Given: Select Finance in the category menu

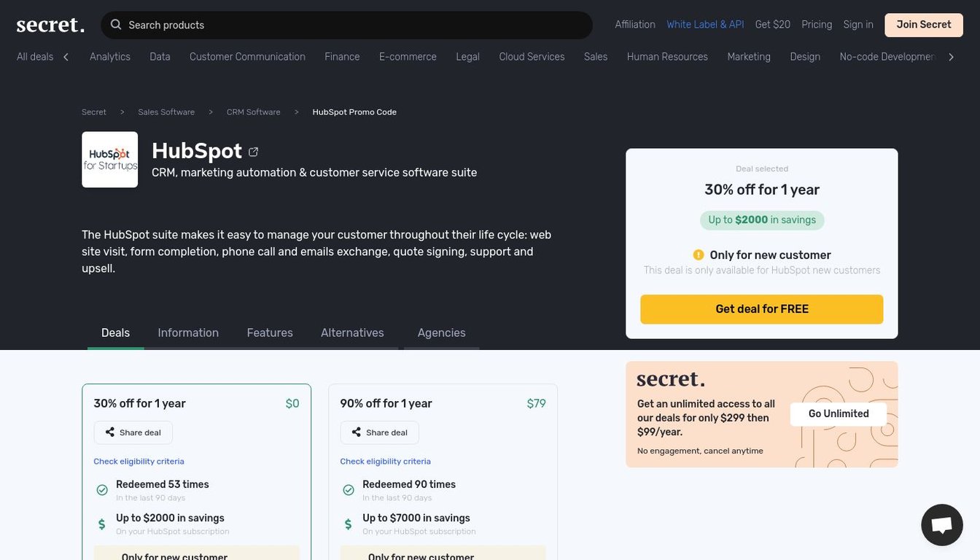Looking at the screenshot, I should pyautogui.click(x=342, y=56).
